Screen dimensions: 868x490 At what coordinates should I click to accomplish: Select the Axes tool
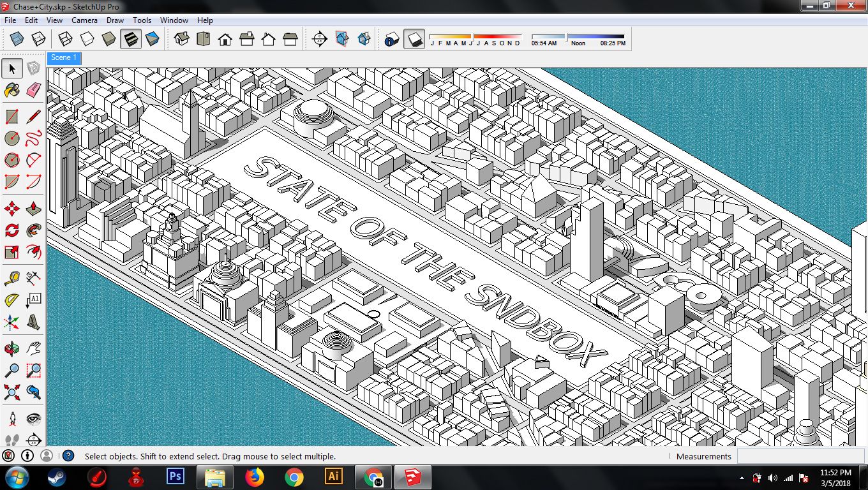coord(12,322)
